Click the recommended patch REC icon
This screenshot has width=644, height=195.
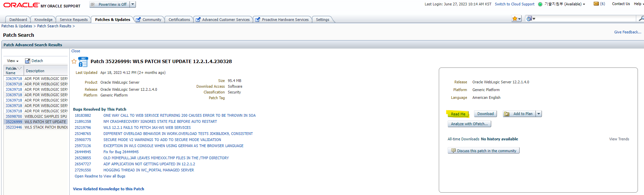[x=83, y=62]
